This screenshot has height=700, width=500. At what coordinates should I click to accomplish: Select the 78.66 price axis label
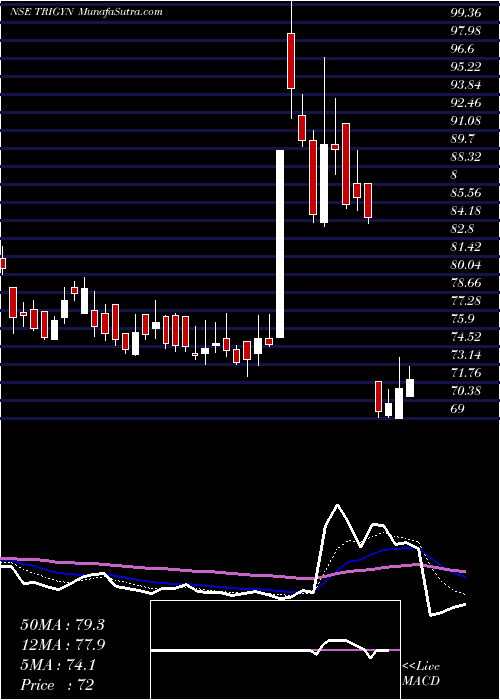466,283
